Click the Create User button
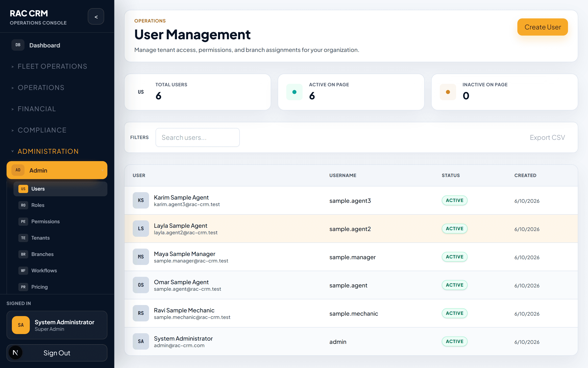 tap(542, 27)
